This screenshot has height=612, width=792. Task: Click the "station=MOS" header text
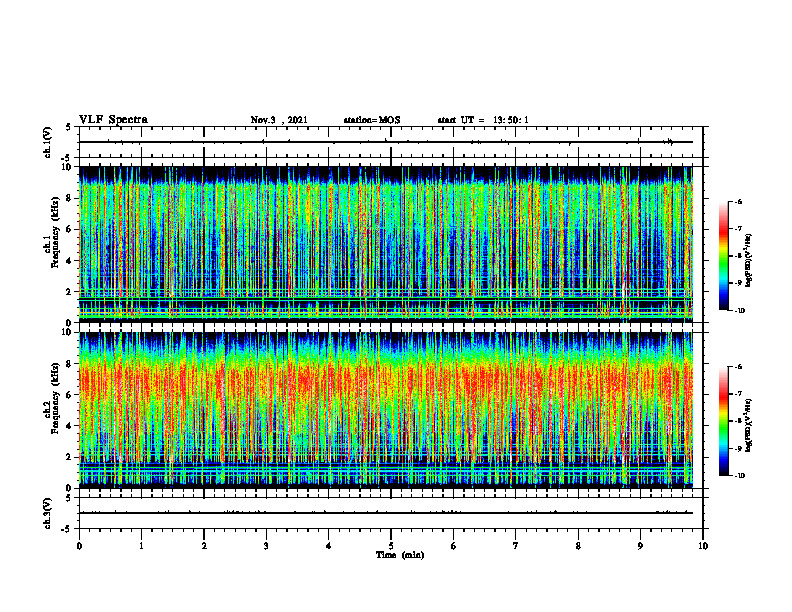(372, 120)
